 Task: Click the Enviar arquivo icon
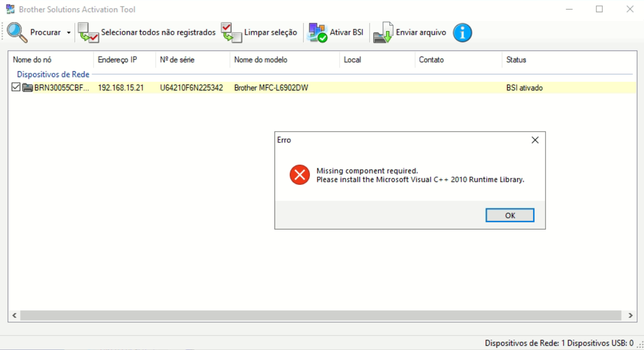(383, 33)
